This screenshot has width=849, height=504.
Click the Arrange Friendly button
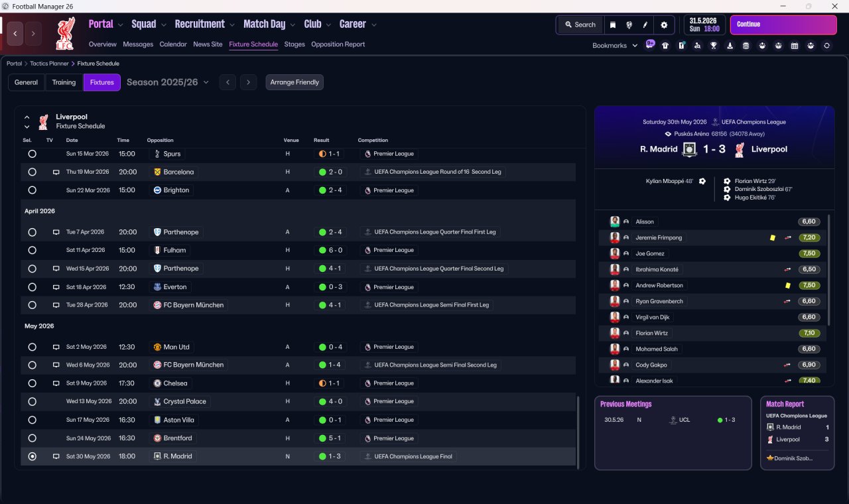(x=294, y=82)
